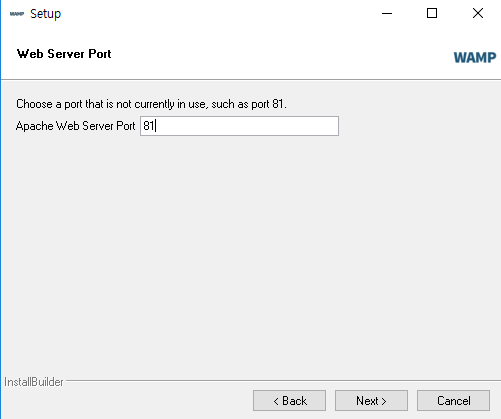Click the WAMP icon in the title bar
The height and width of the screenshot is (419, 501).
coord(17,14)
